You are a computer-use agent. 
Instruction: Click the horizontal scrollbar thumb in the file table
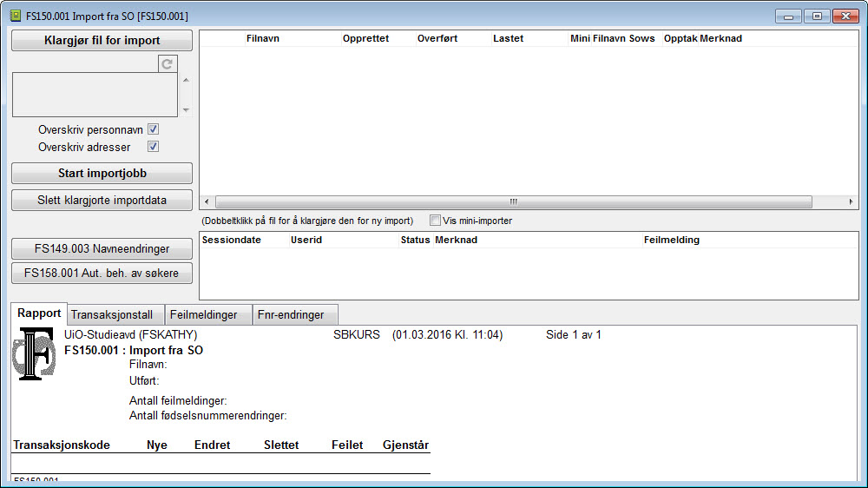[x=514, y=201]
